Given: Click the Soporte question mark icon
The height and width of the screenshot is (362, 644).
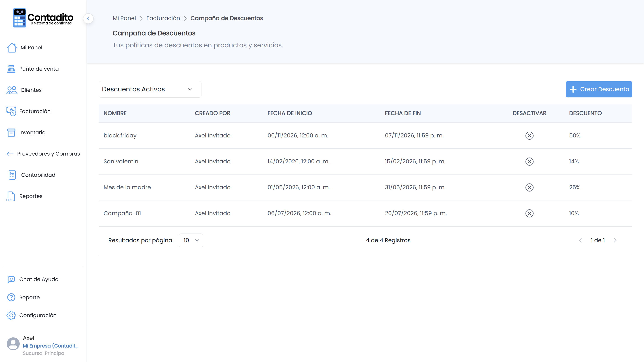Looking at the screenshot, I should click(x=11, y=298).
